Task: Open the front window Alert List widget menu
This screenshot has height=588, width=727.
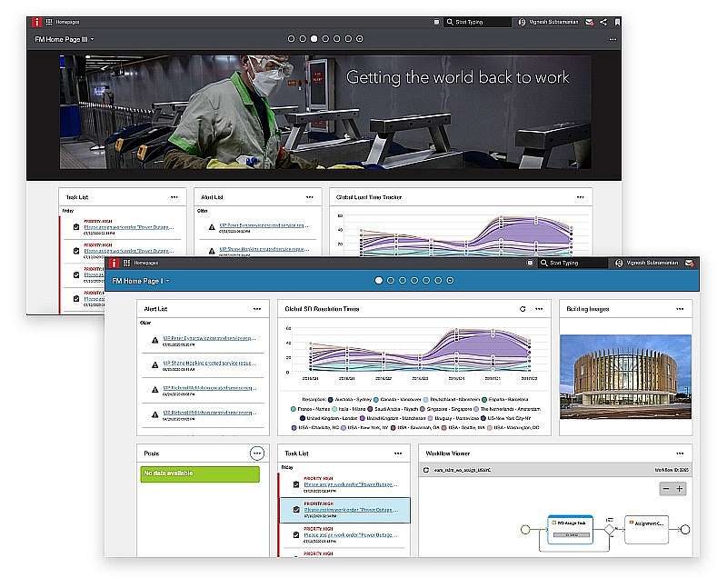Action: tap(257, 309)
